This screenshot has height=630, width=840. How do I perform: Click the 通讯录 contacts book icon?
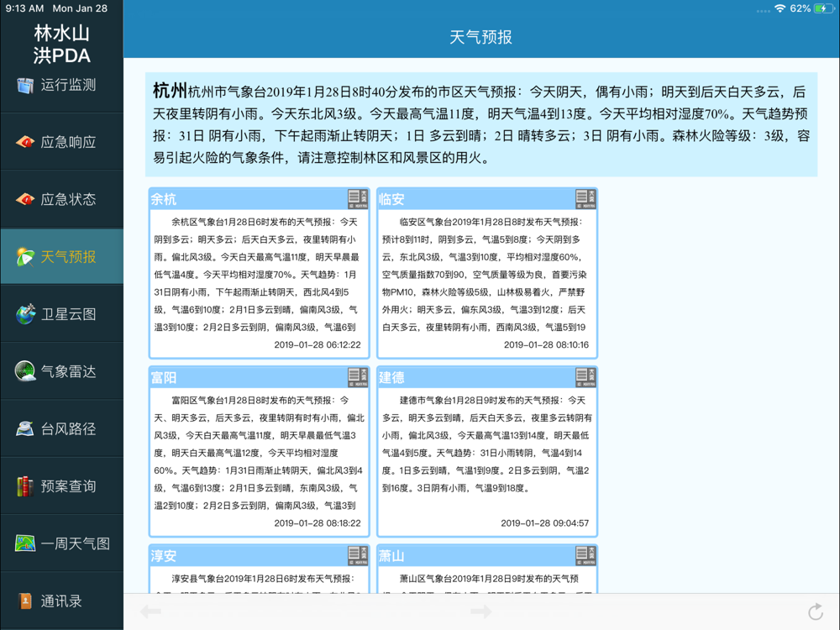point(24,601)
